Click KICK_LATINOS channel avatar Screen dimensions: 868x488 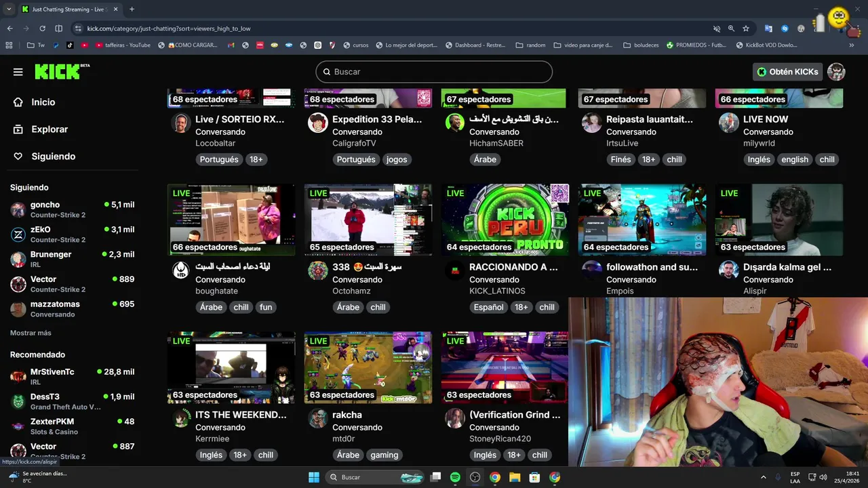coord(455,270)
